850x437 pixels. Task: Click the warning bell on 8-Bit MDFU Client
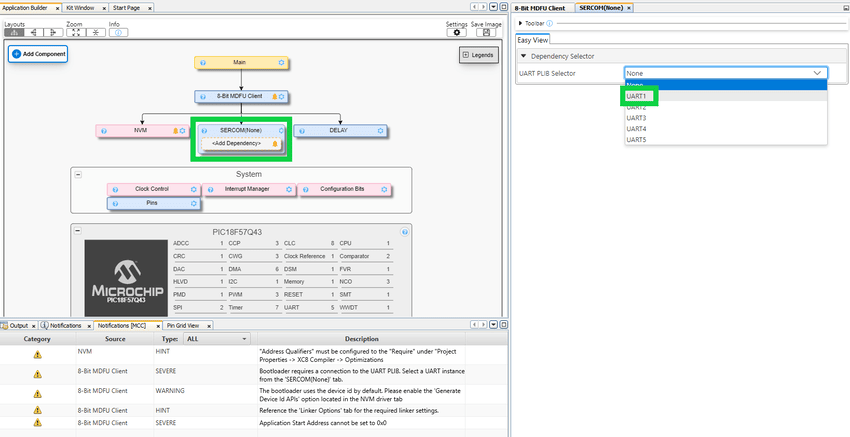point(270,97)
